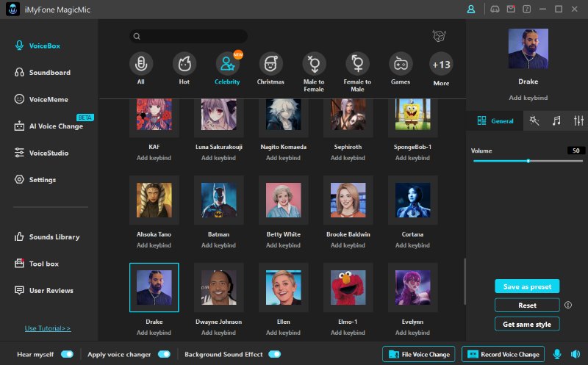The image size is (588, 365).
Task: Open the Discord icon in title bar
Action: [x=495, y=9]
